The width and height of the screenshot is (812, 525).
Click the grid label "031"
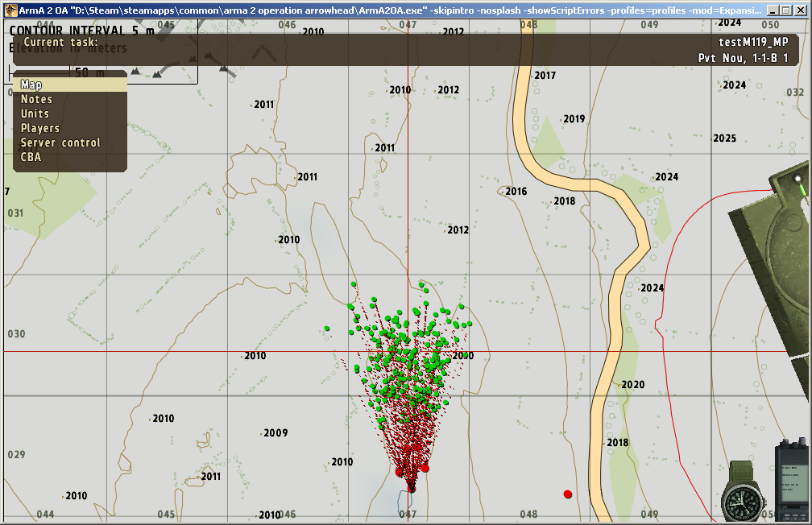(x=15, y=213)
